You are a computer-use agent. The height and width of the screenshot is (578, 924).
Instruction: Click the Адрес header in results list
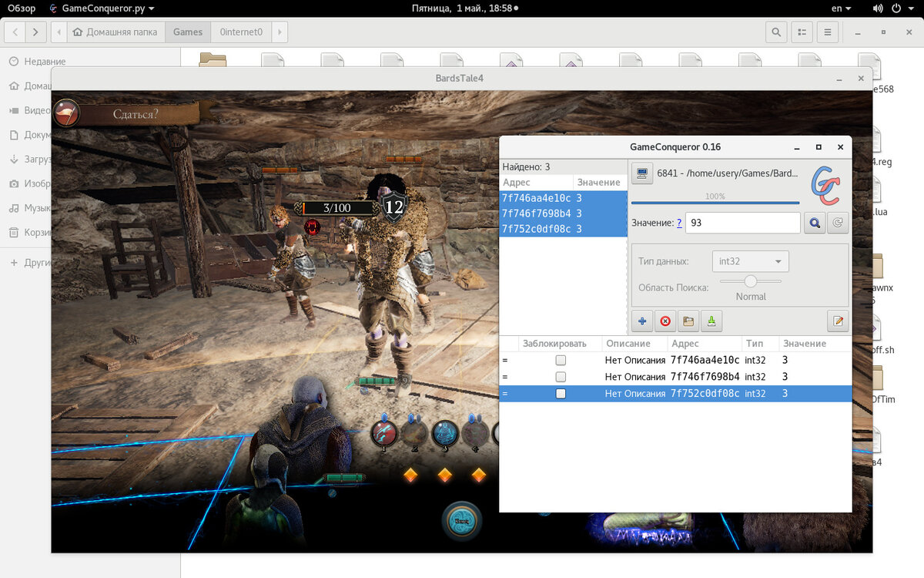(536, 183)
